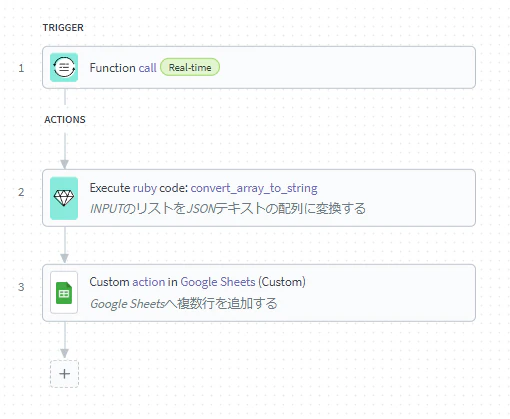This screenshot has width=510, height=419.
Task: Click the ACTIONS section heading
Action: pyautogui.click(x=65, y=119)
